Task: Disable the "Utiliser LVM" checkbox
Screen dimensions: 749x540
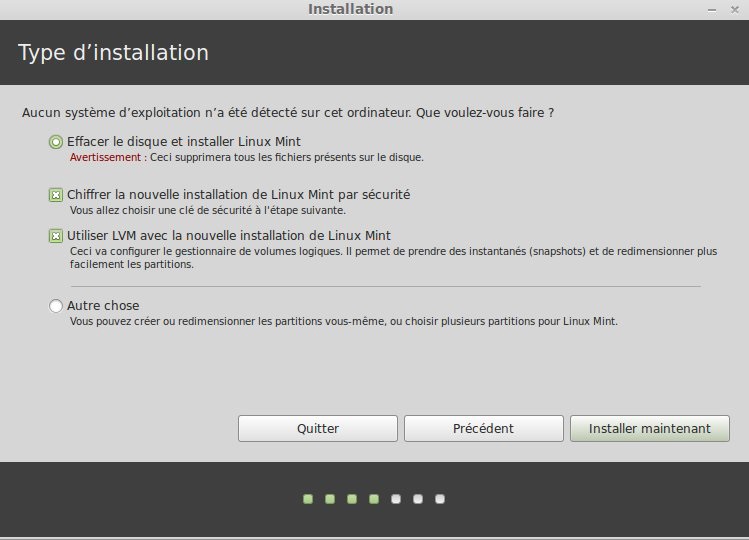Action: tap(56, 236)
